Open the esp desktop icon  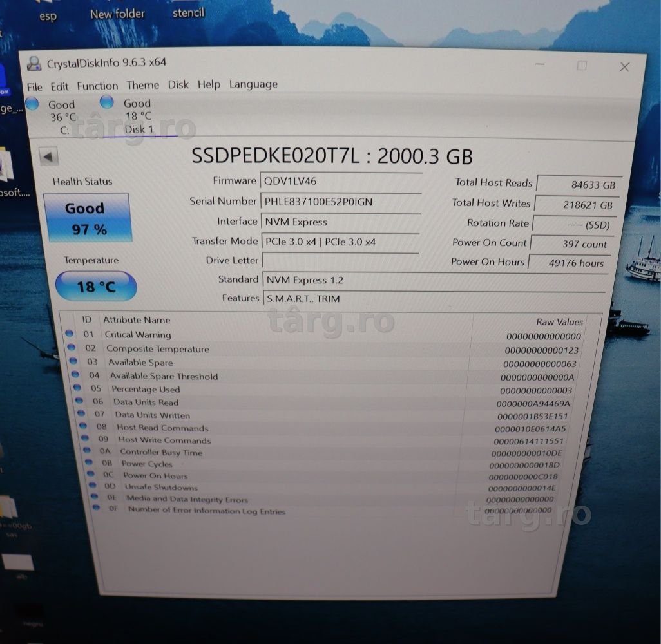(x=48, y=16)
